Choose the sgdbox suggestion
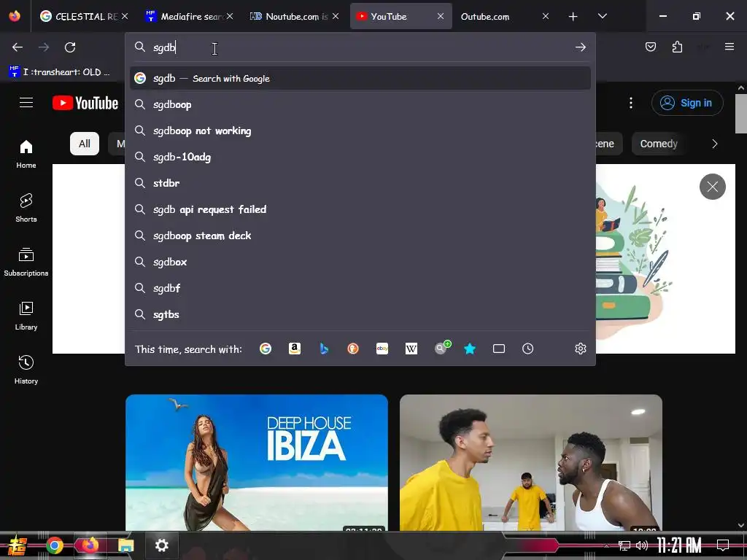 [x=360, y=262]
